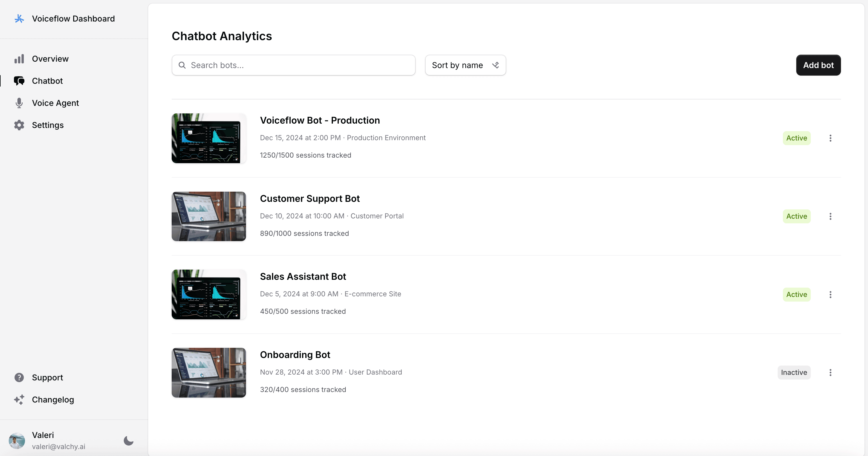Open options menu for Onboarding Bot

830,372
